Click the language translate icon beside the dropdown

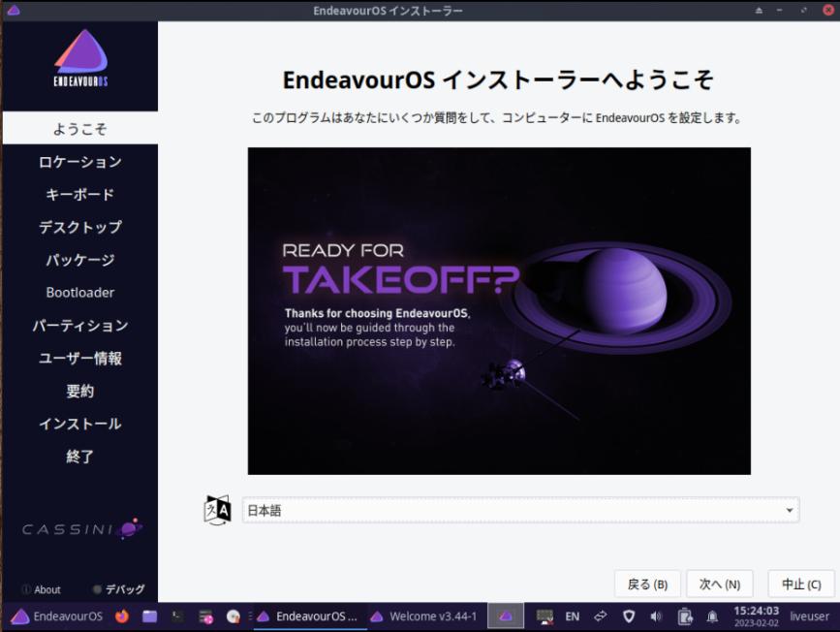pyautogui.click(x=217, y=510)
